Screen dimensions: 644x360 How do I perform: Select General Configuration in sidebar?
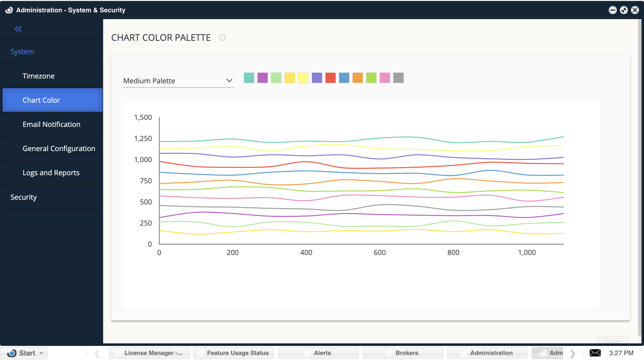coord(59,149)
